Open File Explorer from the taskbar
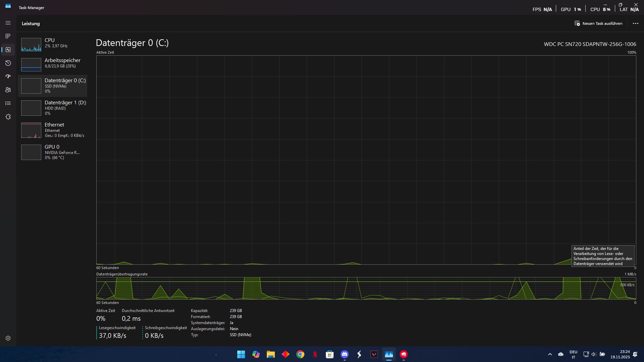Image resolution: width=644 pixels, height=362 pixels. point(271,354)
